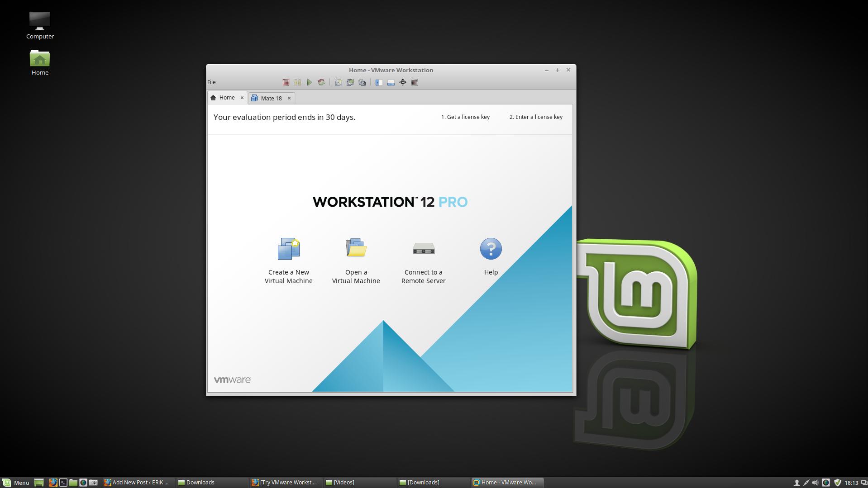Click the 'Home - VMware Wo...' taskbar entry
This screenshot has width=868, height=488.
507,483
